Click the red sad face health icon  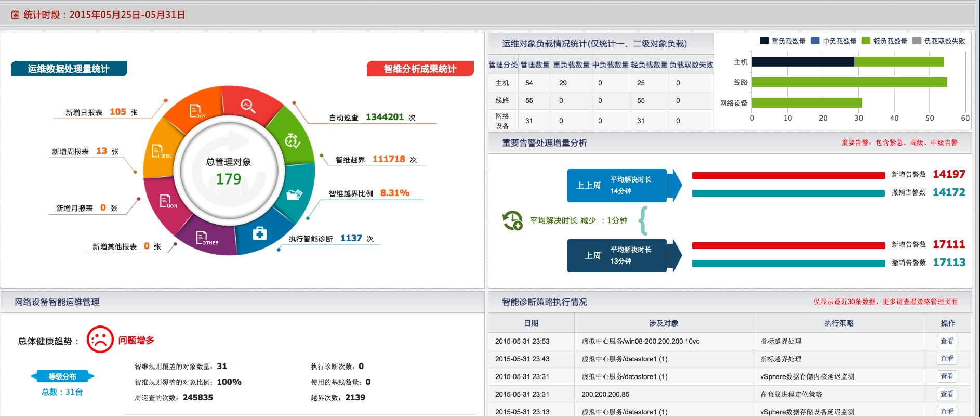tap(100, 340)
